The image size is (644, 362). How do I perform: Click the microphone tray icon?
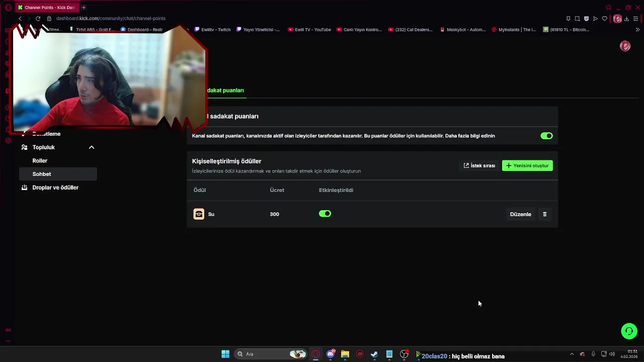pos(593,354)
